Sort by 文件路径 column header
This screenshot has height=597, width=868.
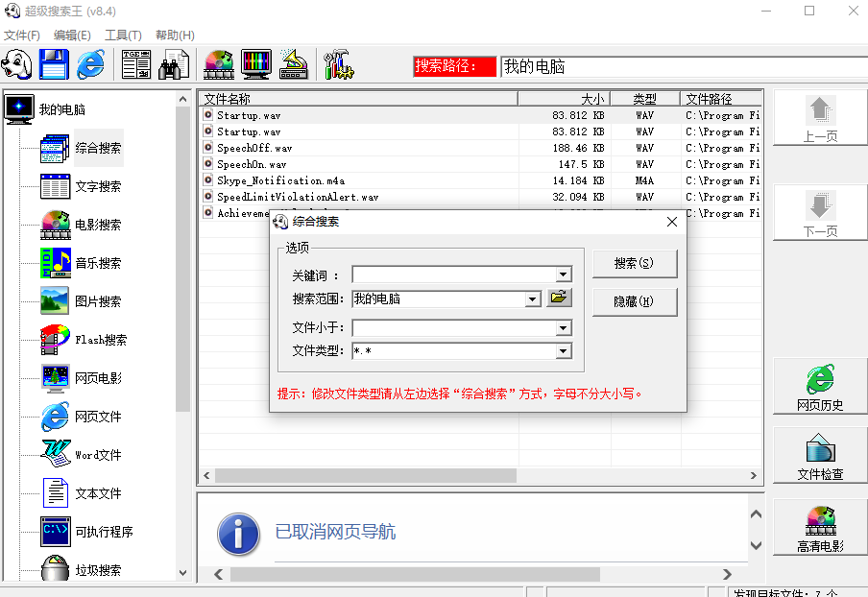tap(721, 99)
